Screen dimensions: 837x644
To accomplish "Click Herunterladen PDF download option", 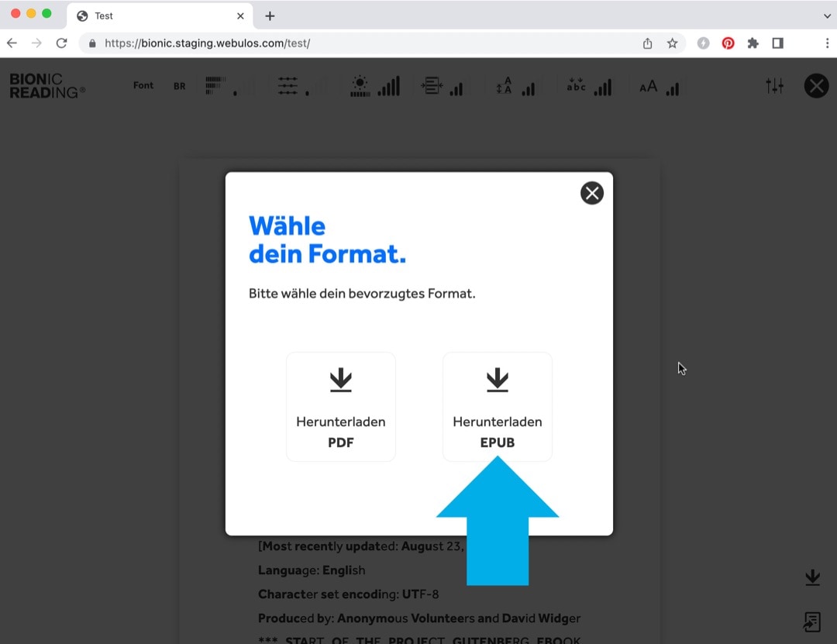I will [341, 407].
